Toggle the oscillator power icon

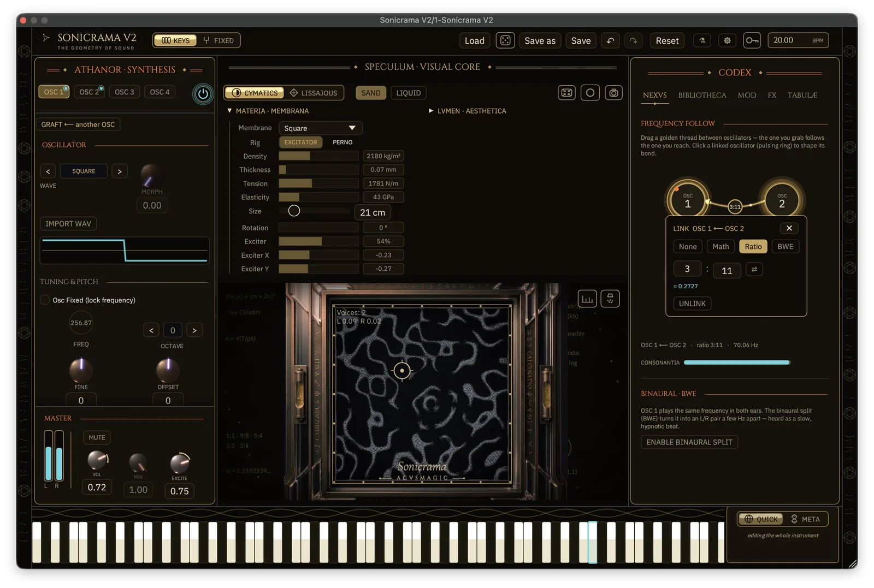(x=203, y=94)
